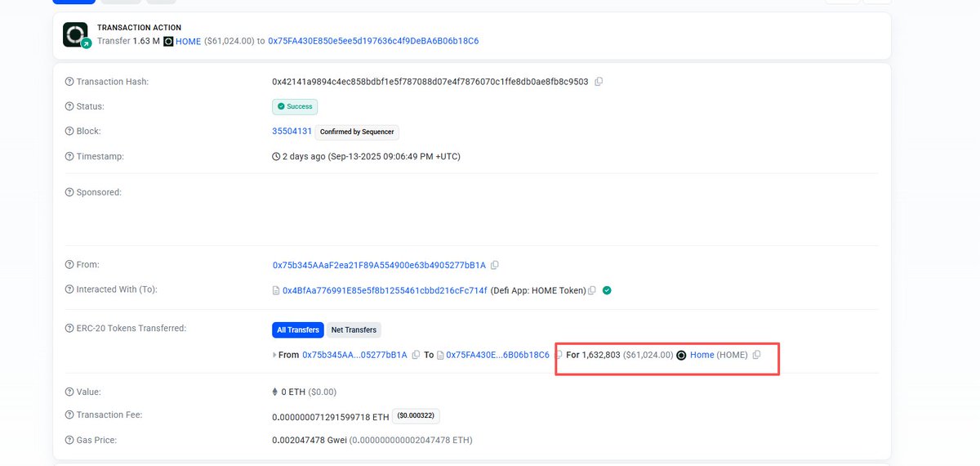Click the fee 0.000000071291599718 ETH
Screen dimensions: 980x466
point(330,416)
